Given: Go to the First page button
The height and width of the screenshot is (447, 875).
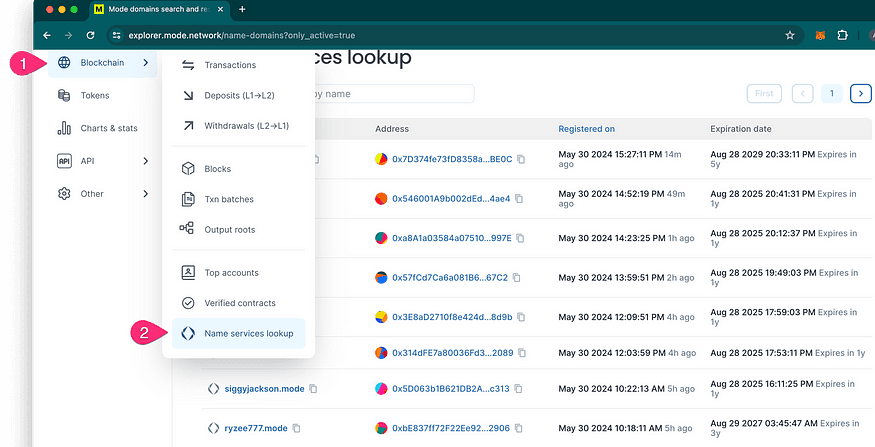Looking at the screenshot, I should click(764, 94).
